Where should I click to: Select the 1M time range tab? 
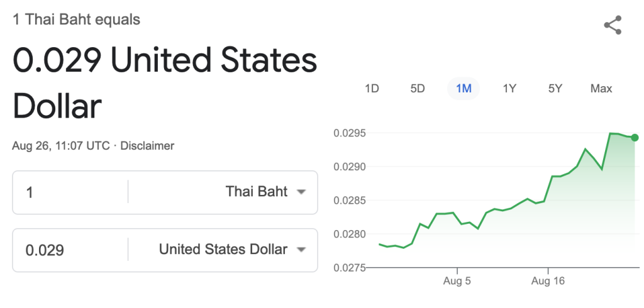pyautogui.click(x=464, y=89)
